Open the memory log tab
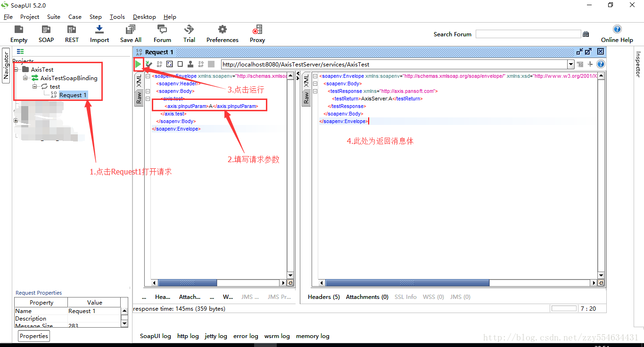Viewport: 644px width, 347px height. click(x=313, y=336)
